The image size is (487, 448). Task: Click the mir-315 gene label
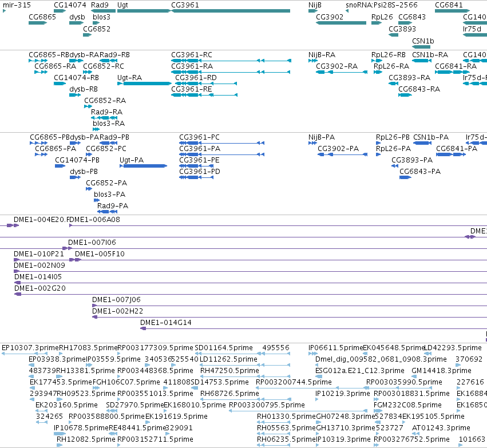[x=17, y=5]
